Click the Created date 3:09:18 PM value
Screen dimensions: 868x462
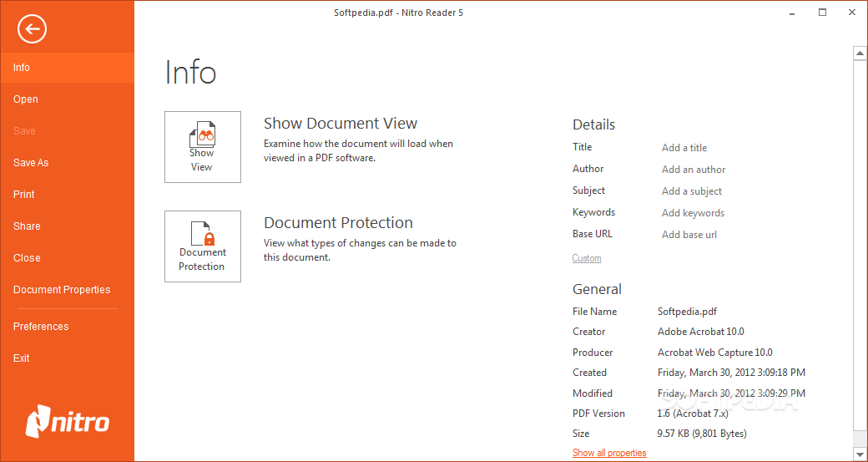[731, 373]
